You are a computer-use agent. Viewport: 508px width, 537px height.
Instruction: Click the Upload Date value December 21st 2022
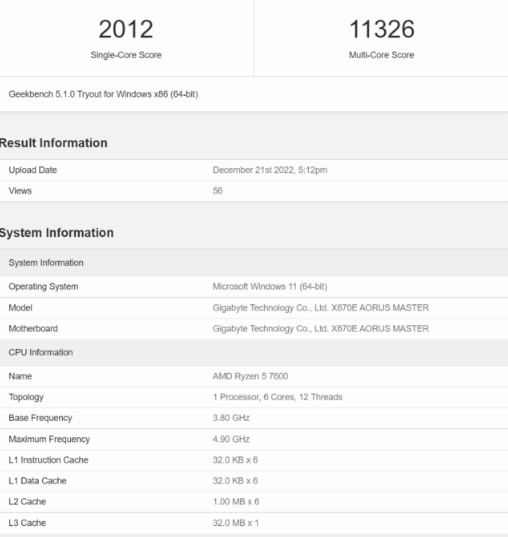click(x=270, y=170)
